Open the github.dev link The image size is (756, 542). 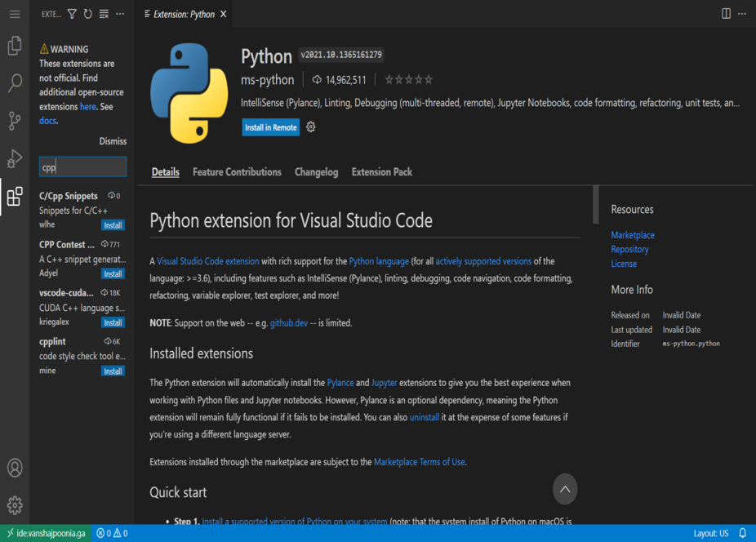point(288,322)
